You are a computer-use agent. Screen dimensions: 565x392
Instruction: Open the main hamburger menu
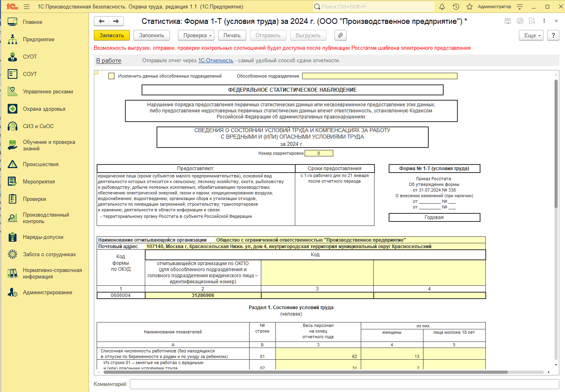click(x=27, y=7)
